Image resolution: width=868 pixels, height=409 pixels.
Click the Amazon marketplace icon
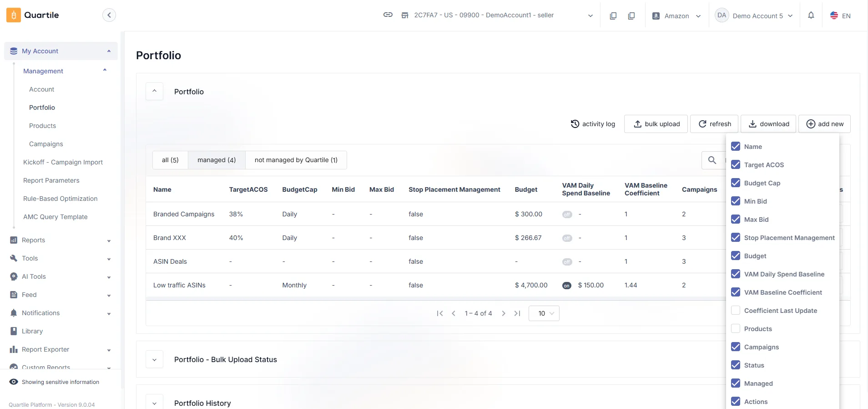pyautogui.click(x=656, y=15)
